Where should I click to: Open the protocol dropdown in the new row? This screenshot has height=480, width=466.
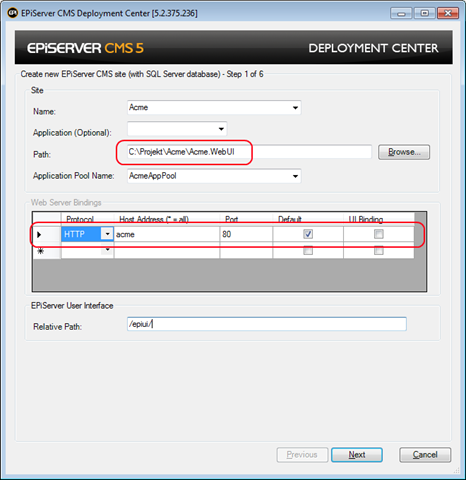tap(107, 250)
